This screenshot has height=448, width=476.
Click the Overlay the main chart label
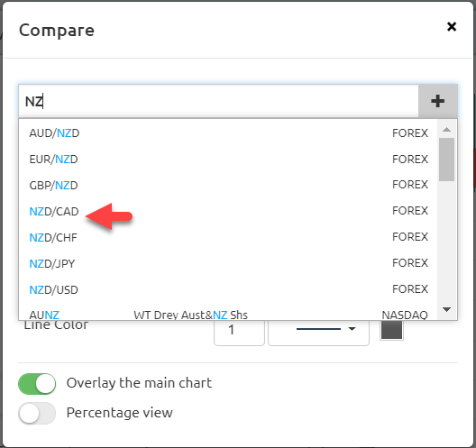[x=139, y=383]
